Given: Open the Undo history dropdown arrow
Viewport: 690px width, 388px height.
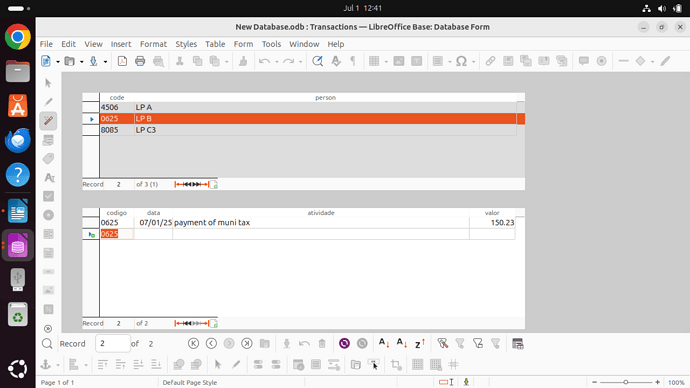Looking at the screenshot, I should click(x=277, y=62).
